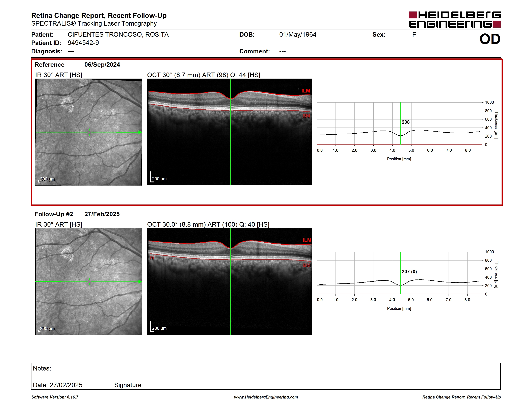The width and height of the screenshot is (532, 411).
Task: Click the BM label in Reference OCT
Action: click(307, 116)
